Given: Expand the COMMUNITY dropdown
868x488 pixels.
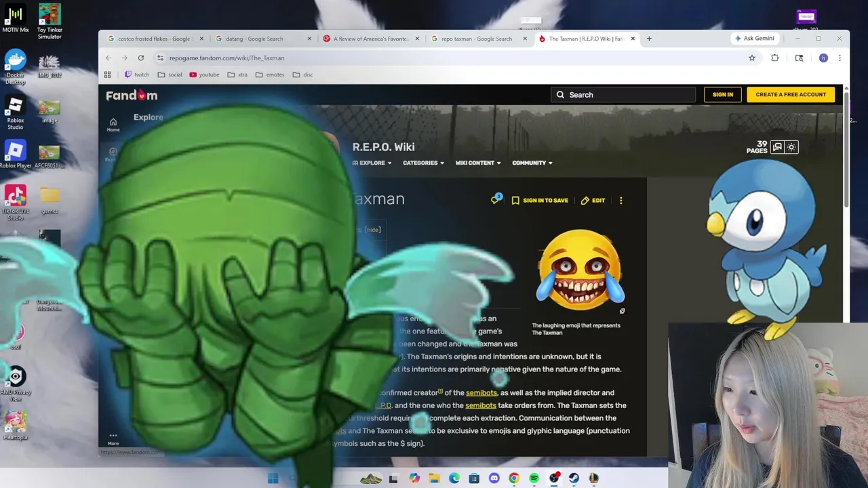Looking at the screenshot, I should click(532, 163).
